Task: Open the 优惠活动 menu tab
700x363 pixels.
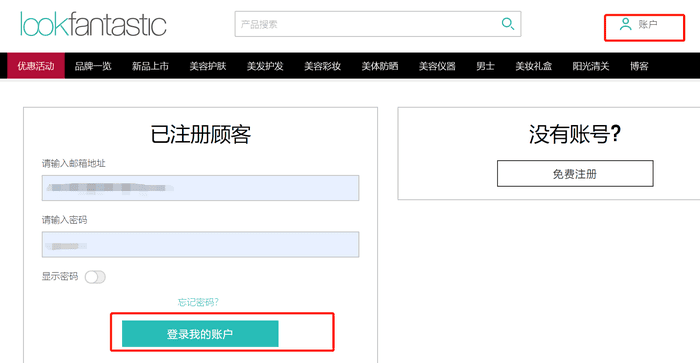Action: tap(36, 66)
